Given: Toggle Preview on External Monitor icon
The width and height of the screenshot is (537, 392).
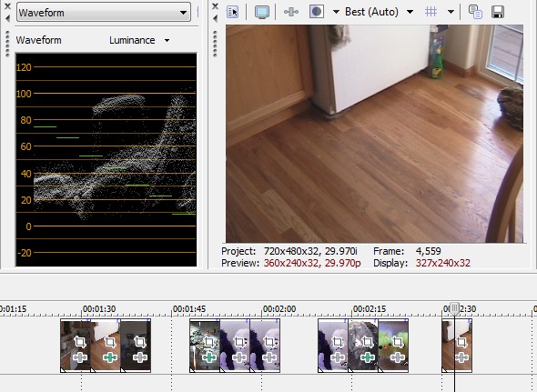Looking at the screenshot, I should tap(262, 12).
